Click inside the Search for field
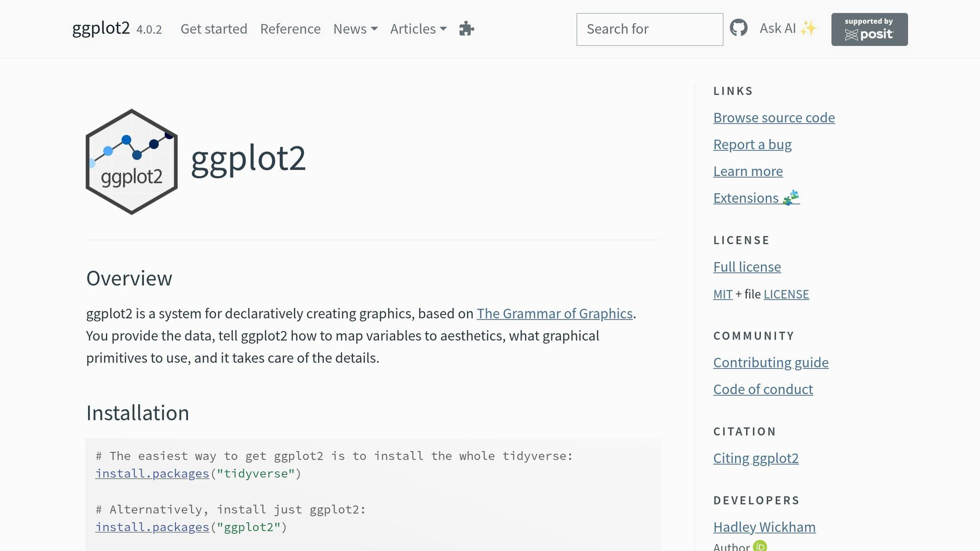980x551 pixels. pos(649,29)
